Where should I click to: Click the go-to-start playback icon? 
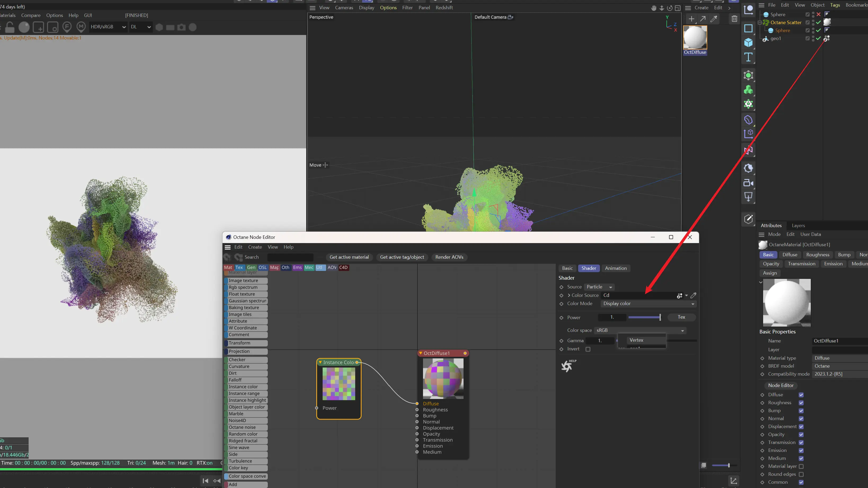point(206,481)
